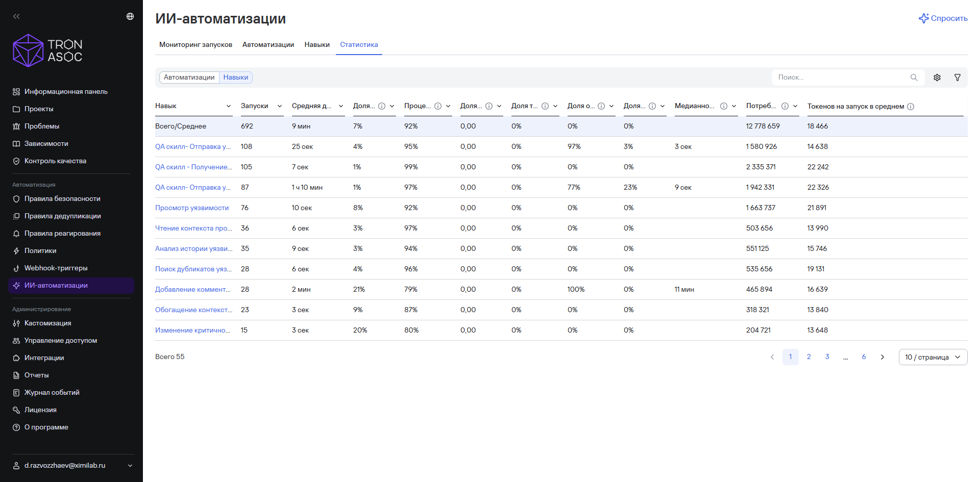Open Просмотр уязвимости skill link
The image size is (980, 482).
[x=192, y=208]
